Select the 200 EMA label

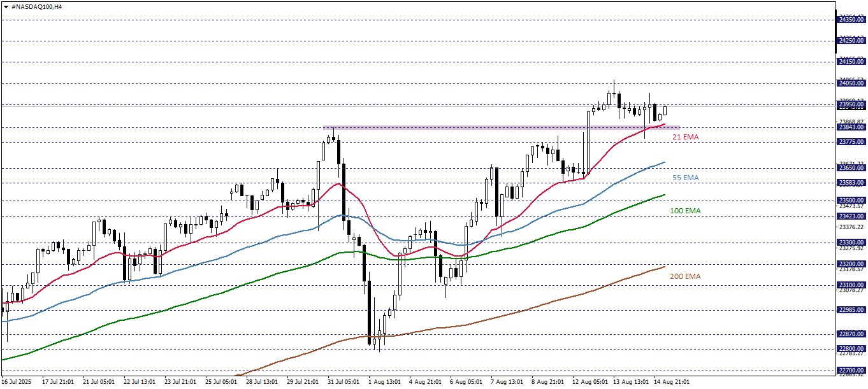click(685, 277)
